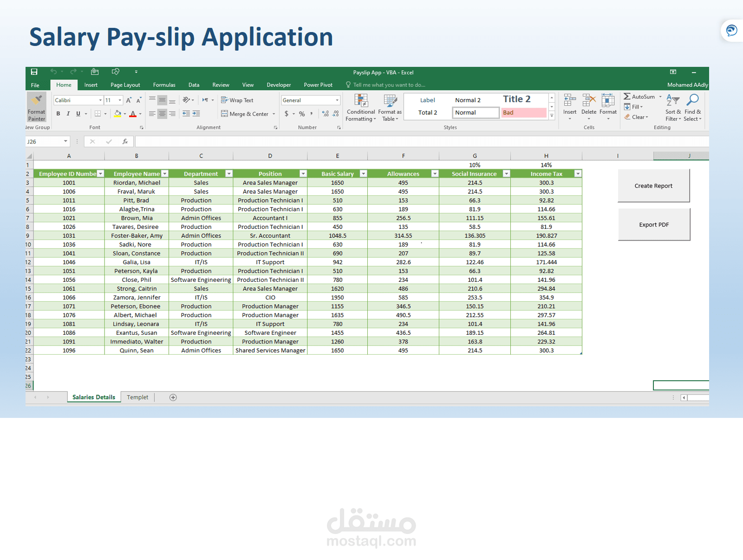Click the Export PDF button

click(654, 224)
